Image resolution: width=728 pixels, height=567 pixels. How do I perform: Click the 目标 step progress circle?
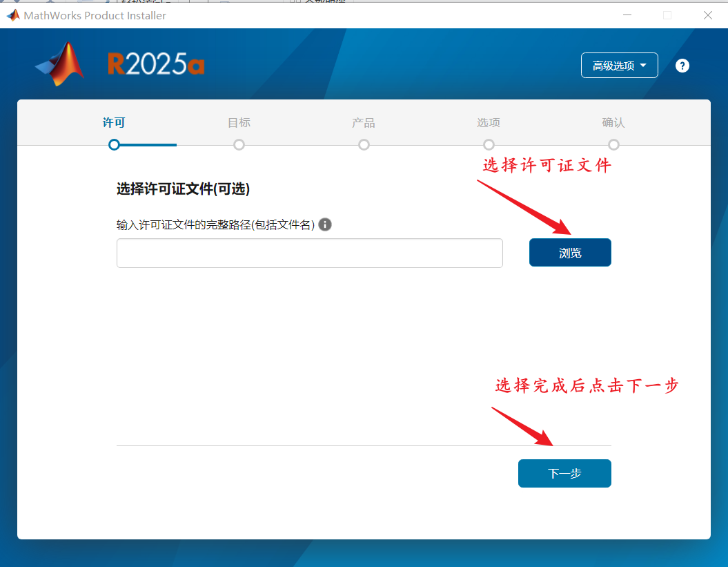click(239, 144)
